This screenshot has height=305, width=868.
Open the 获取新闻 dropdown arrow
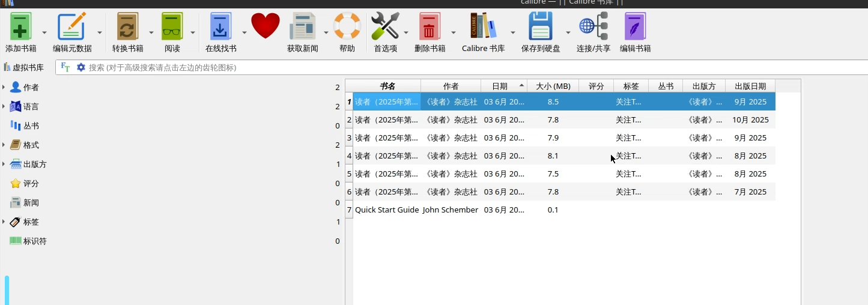pyautogui.click(x=326, y=32)
